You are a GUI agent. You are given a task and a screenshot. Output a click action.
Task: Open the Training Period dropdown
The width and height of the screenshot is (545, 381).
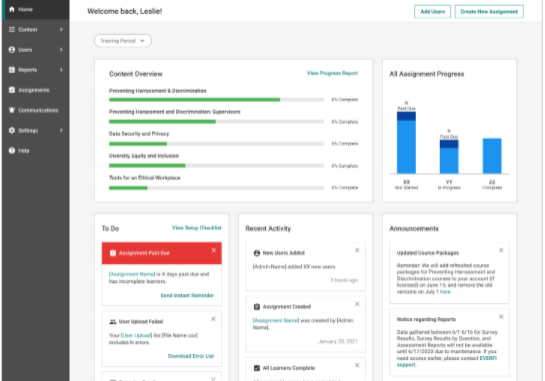[x=123, y=41]
